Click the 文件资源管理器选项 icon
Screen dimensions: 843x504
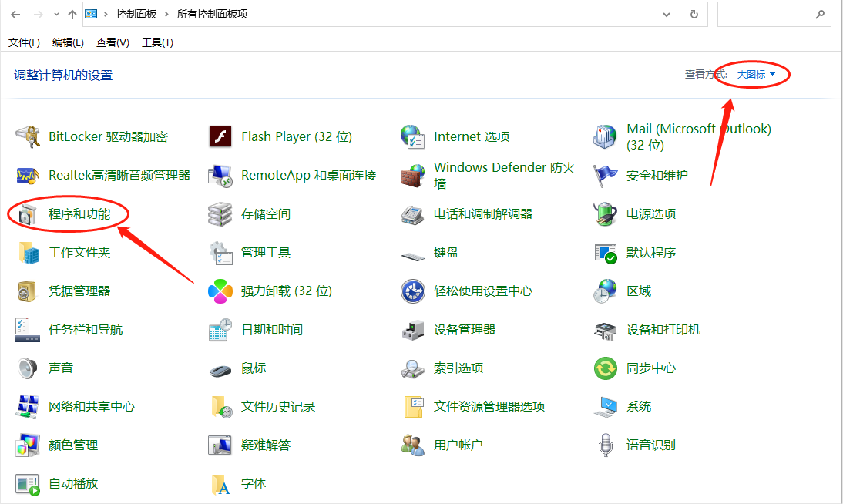414,407
